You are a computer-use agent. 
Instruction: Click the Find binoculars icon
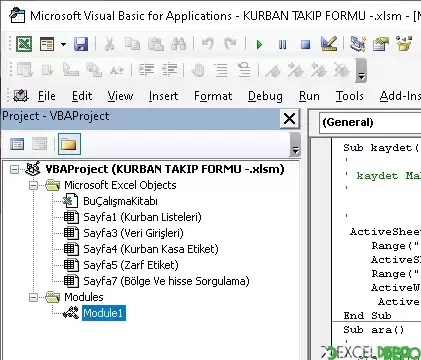click(x=178, y=44)
